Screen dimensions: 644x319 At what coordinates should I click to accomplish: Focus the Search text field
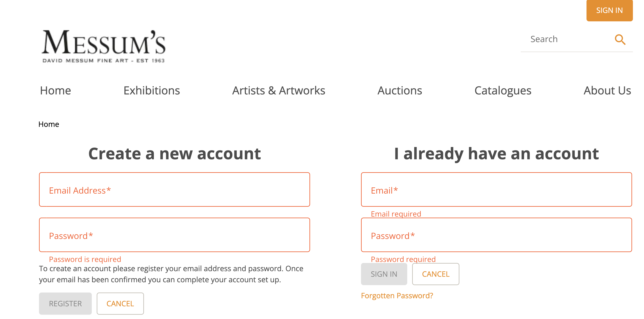pos(567,39)
